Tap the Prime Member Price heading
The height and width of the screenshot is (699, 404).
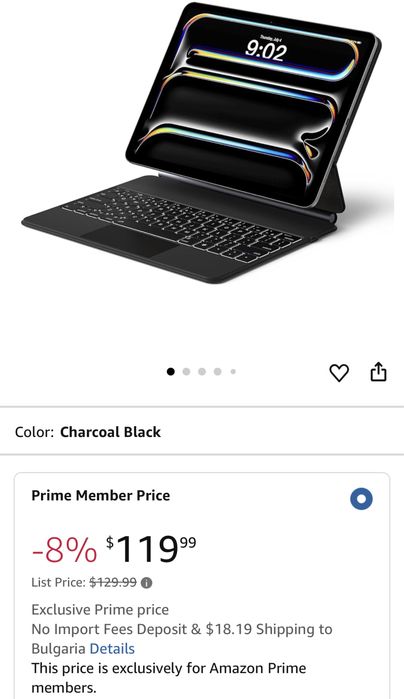[x=100, y=495]
